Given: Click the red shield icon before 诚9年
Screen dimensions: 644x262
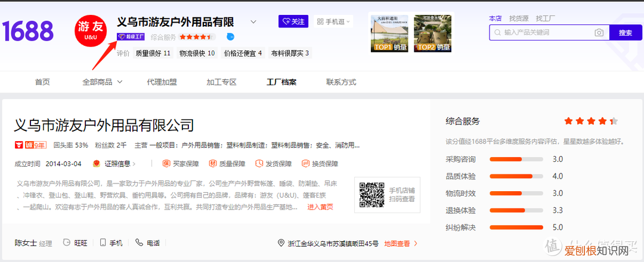Looking at the screenshot, I should 19,145.
